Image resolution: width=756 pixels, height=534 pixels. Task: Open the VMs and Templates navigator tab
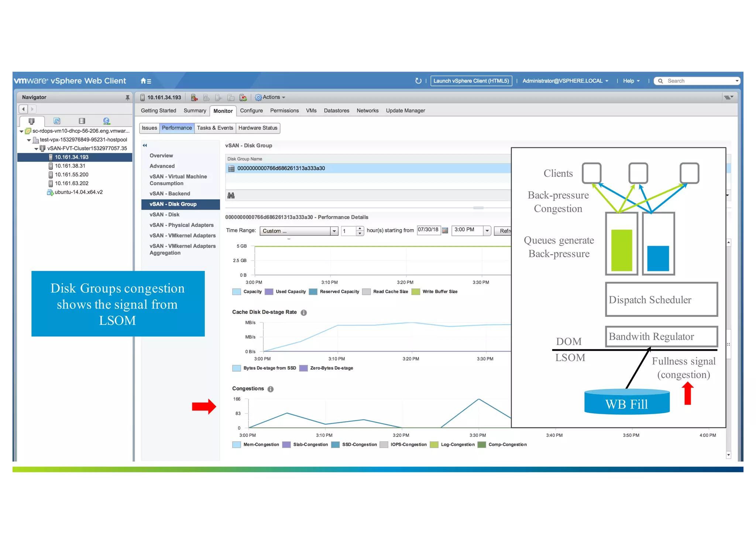tap(57, 121)
